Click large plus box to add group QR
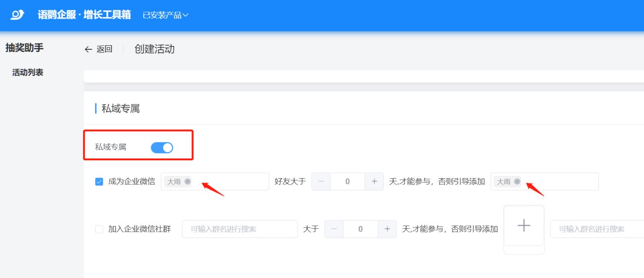Screen dimensions: 644x278 [x=524, y=226]
